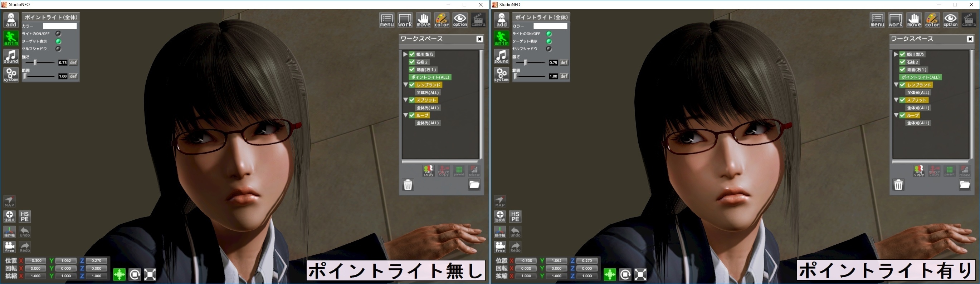Open the option button in left window toolbar
The width and height of the screenshot is (980, 284).
click(460, 20)
